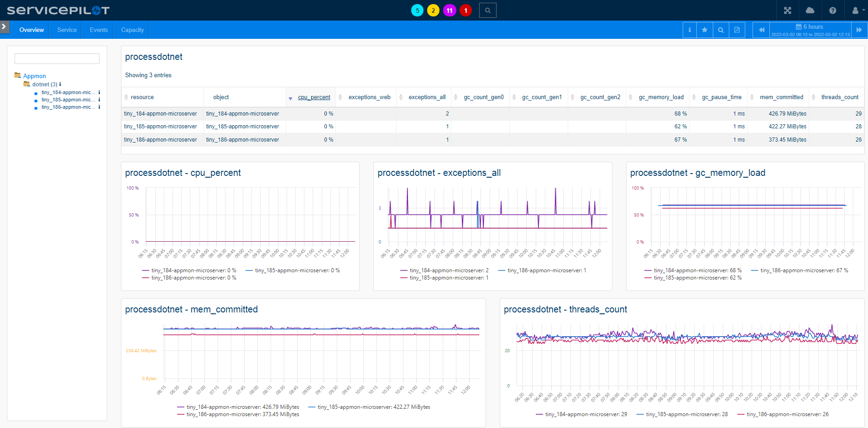
Task: Open fullscreen mode via the expand icon
Action: 787,10
